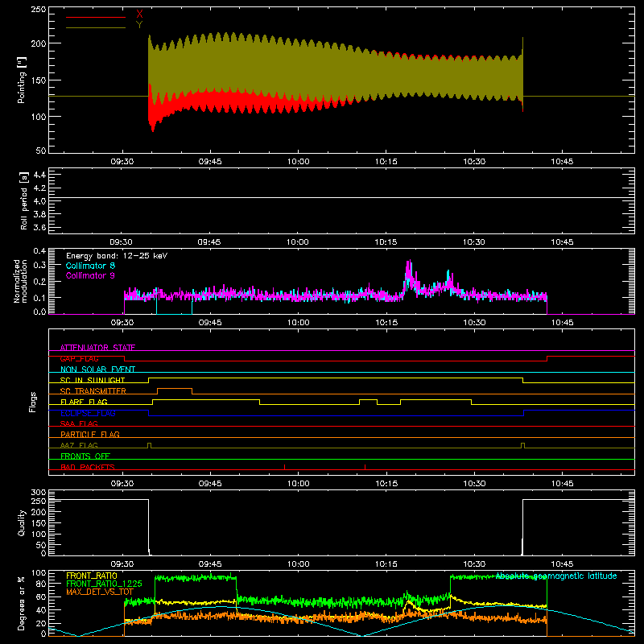Click the raised SC_TRANSMITTER pulse segment
Viewport: 644px width, 644px height.
click(x=175, y=388)
